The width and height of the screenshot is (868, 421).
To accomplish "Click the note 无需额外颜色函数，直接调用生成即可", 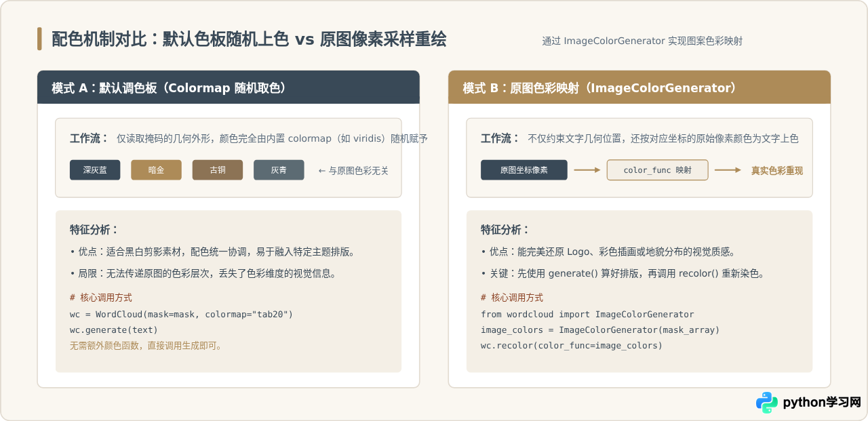I will point(146,346).
